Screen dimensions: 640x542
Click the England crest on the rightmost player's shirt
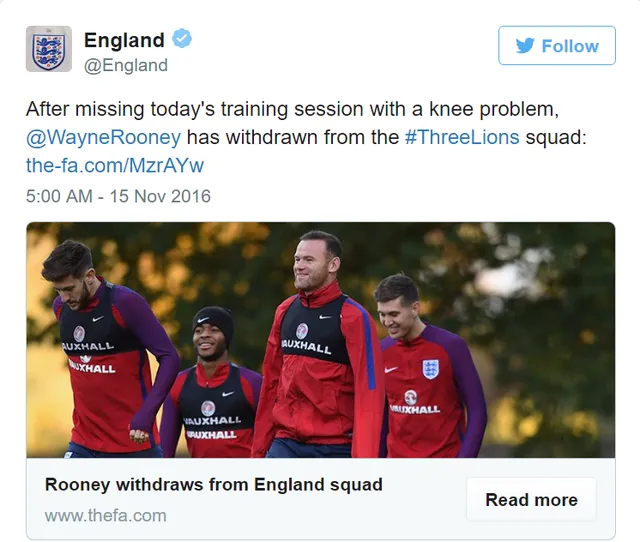(430, 369)
